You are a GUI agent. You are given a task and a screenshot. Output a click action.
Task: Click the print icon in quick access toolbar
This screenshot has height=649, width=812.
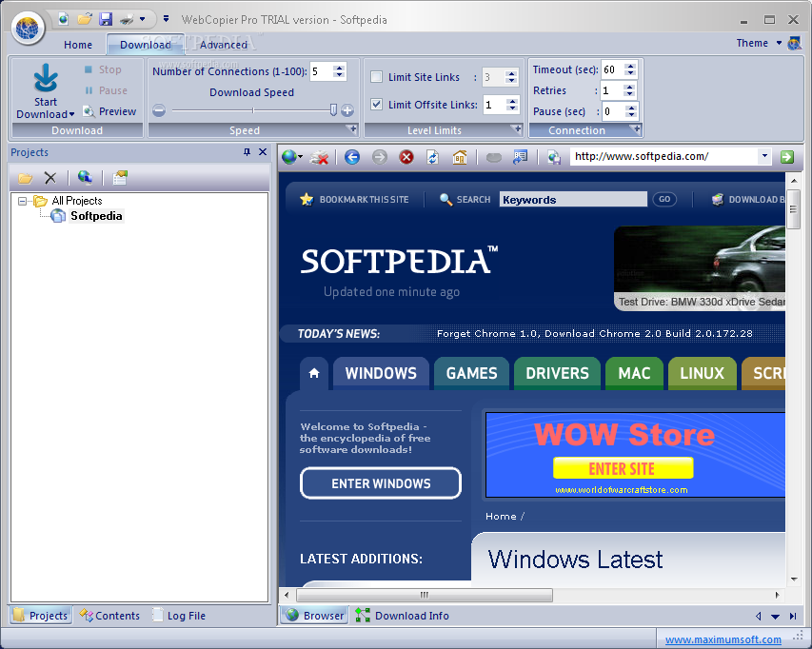click(x=127, y=20)
